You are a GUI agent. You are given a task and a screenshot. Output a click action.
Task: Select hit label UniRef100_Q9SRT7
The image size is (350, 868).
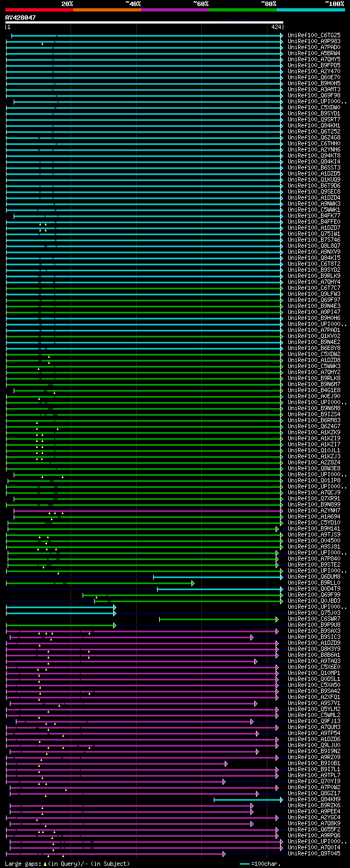pos(314,119)
